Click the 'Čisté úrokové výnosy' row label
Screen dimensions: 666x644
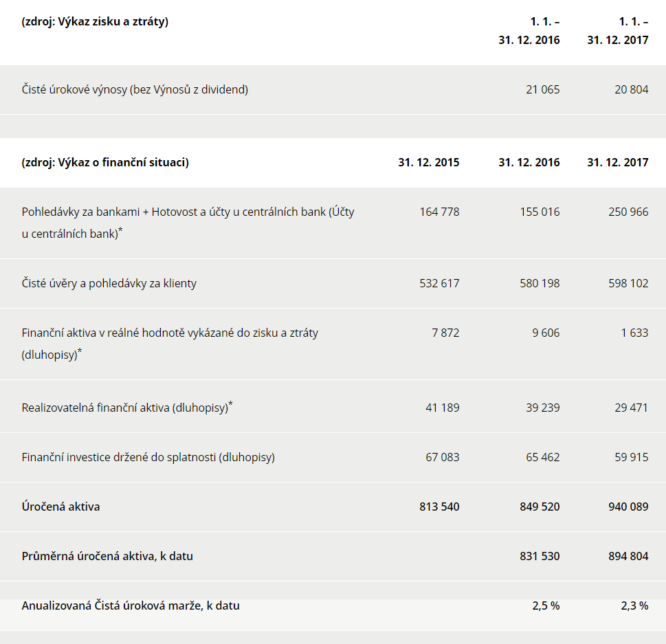pos(135,89)
